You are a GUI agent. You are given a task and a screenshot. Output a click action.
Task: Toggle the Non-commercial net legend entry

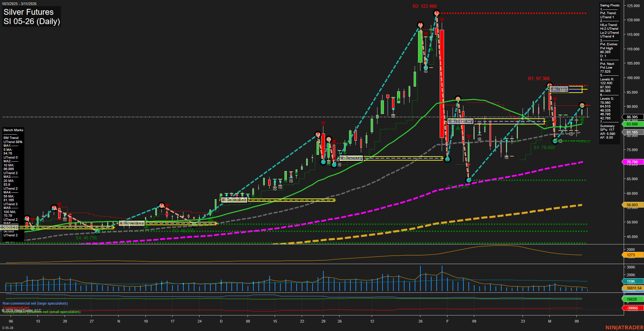click(x=35, y=303)
